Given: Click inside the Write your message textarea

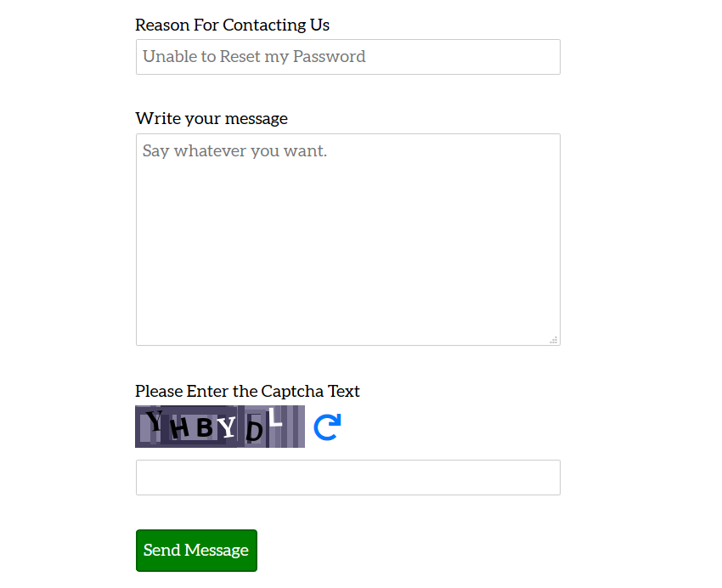Looking at the screenshot, I should pyautogui.click(x=347, y=246).
